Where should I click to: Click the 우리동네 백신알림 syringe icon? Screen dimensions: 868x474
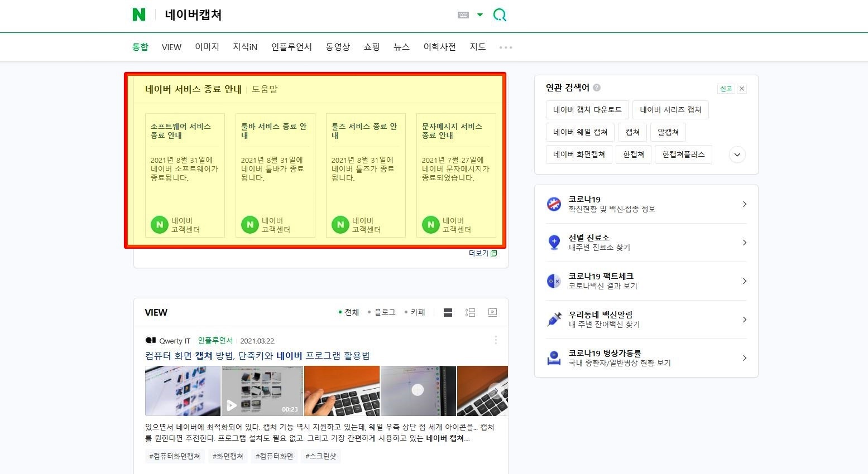click(554, 320)
